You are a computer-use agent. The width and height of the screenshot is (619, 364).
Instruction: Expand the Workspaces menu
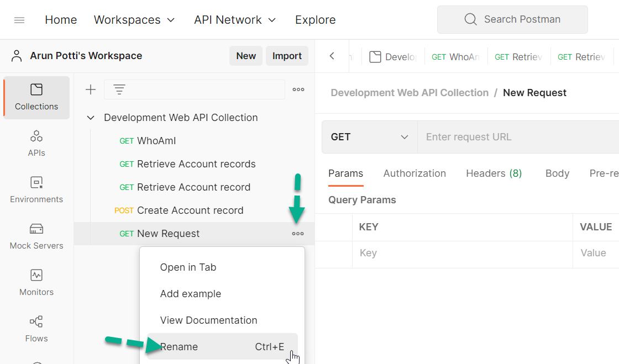tap(134, 19)
